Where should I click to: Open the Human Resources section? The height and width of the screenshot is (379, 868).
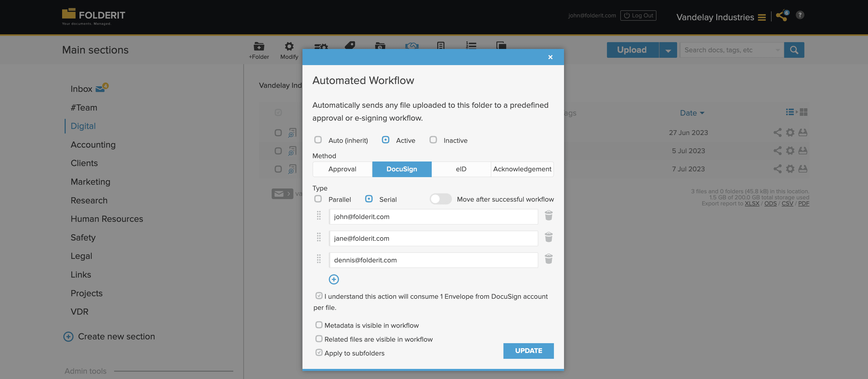107,219
